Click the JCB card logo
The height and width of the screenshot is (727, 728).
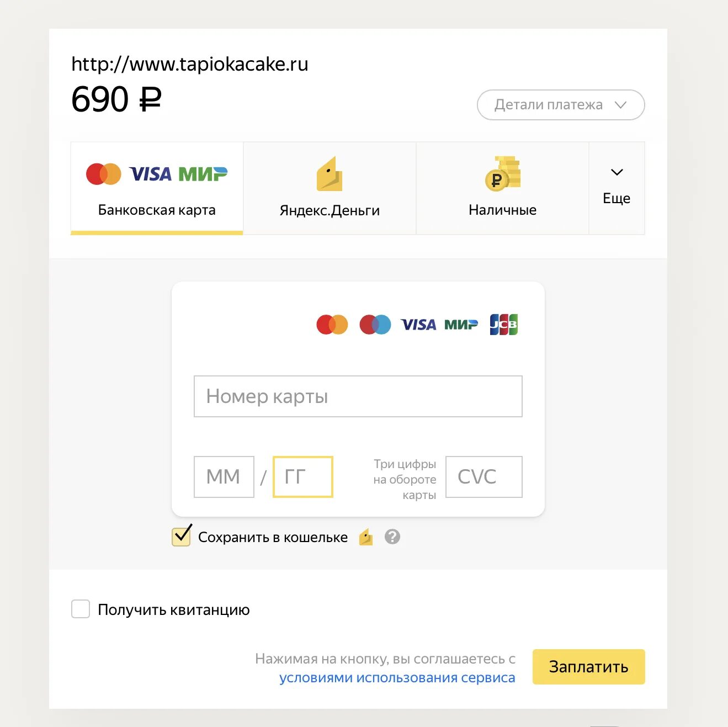pyautogui.click(x=504, y=325)
